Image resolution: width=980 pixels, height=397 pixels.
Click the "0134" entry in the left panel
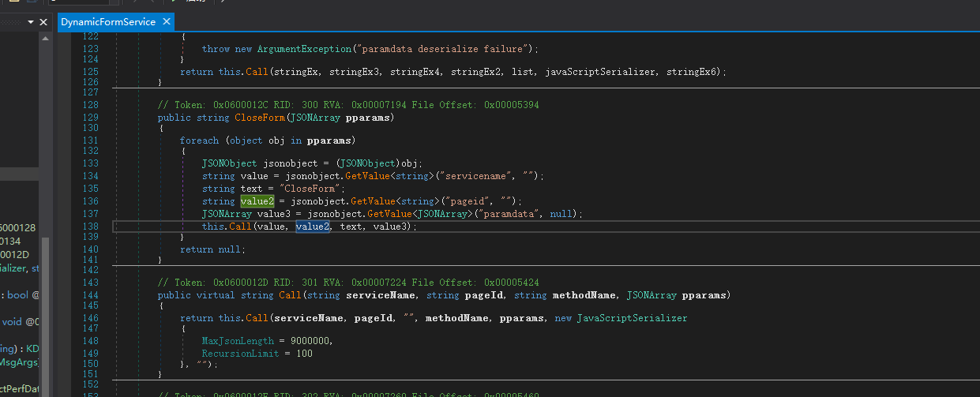pyautogui.click(x=10, y=241)
